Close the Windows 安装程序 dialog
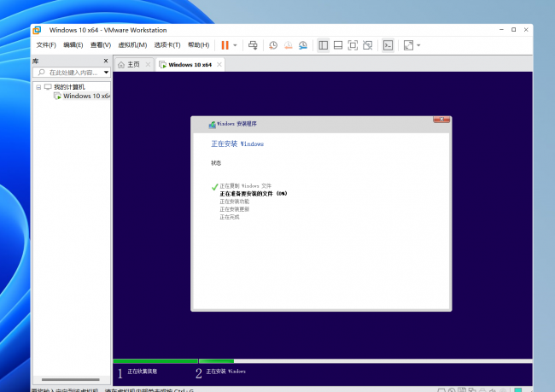The width and height of the screenshot is (555, 392). (x=441, y=120)
